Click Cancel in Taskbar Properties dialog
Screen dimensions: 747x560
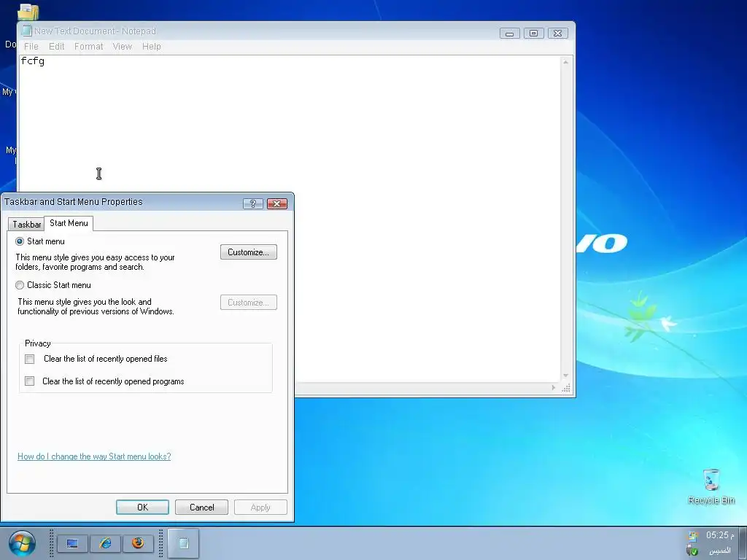[x=201, y=507]
